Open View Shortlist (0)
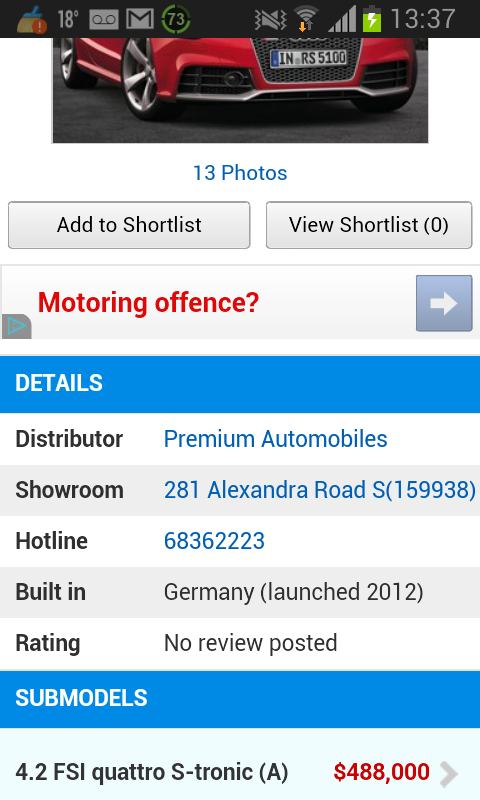Screen dimensions: 480x800 click(x=369, y=225)
